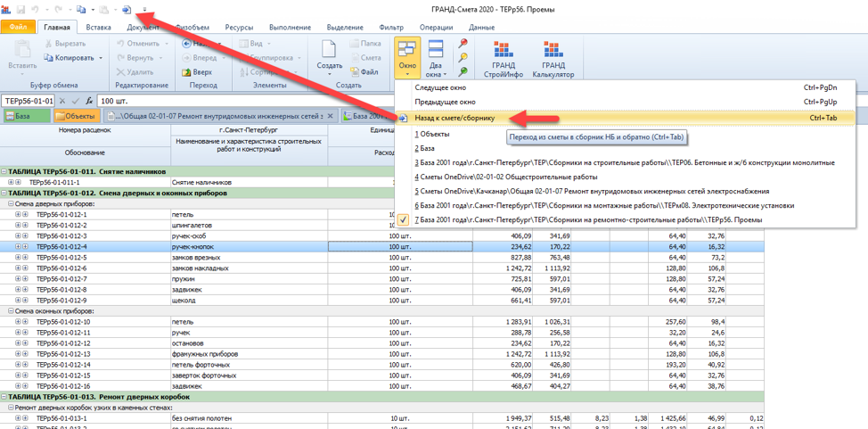Select window 5 Качканар electrical estimate
Viewport: 868px width, 429px height.
[626, 191]
